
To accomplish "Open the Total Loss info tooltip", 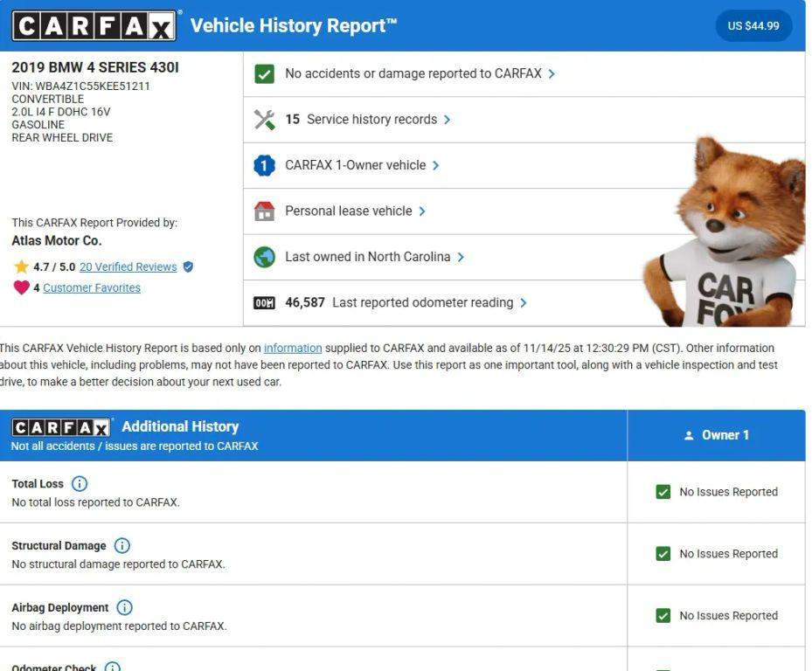I will tap(78, 483).
